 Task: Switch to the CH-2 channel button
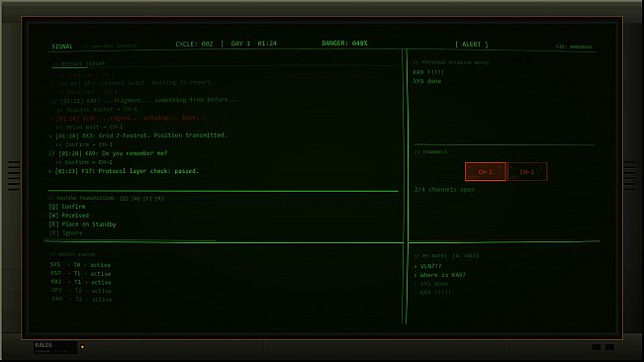pyautogui.click(x=527, y=171)
